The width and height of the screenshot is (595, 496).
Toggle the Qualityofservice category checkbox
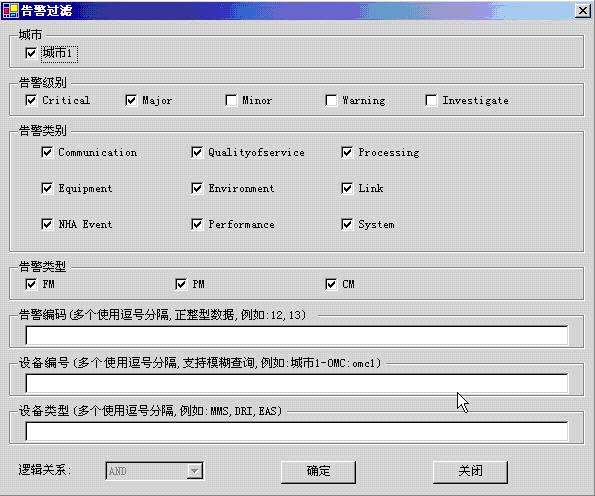tap(197, 153)
